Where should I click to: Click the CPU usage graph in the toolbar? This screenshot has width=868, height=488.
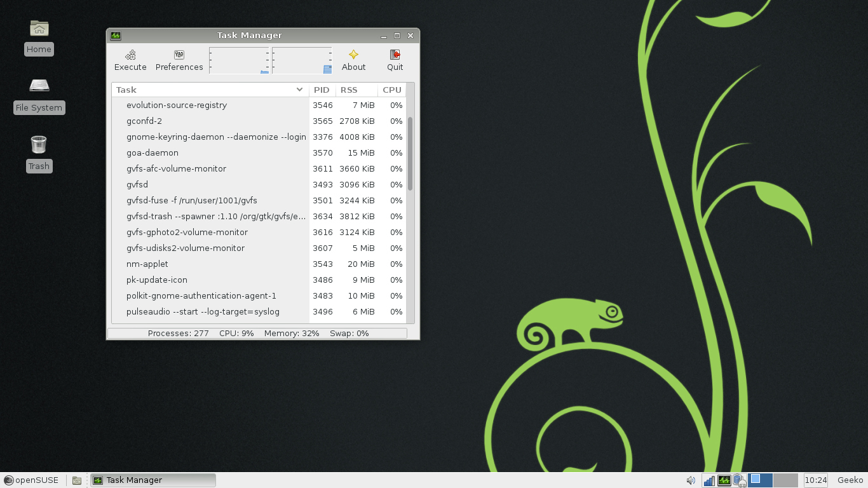coord(238,60)
